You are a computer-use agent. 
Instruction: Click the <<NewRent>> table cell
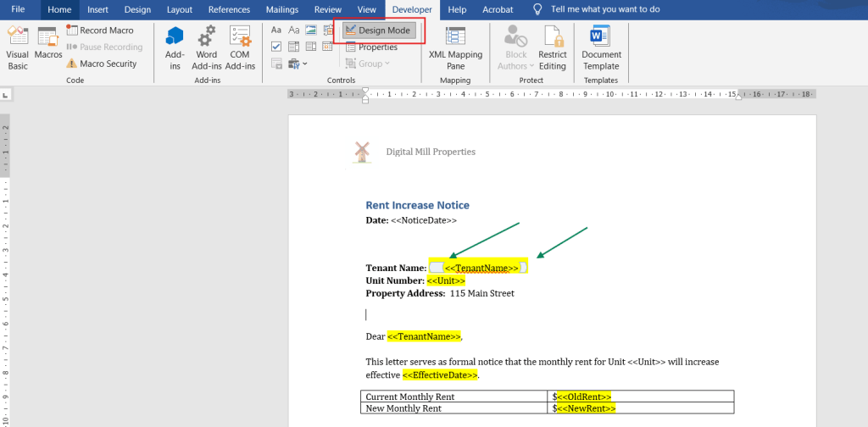641,408
